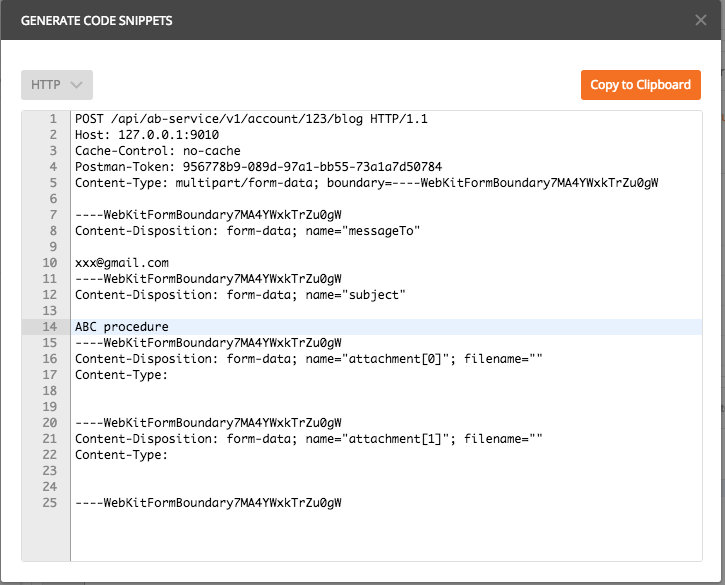
Task: Click empty Content-Type line on row 22
Action: pyautogui.click(x=121, y=455)
